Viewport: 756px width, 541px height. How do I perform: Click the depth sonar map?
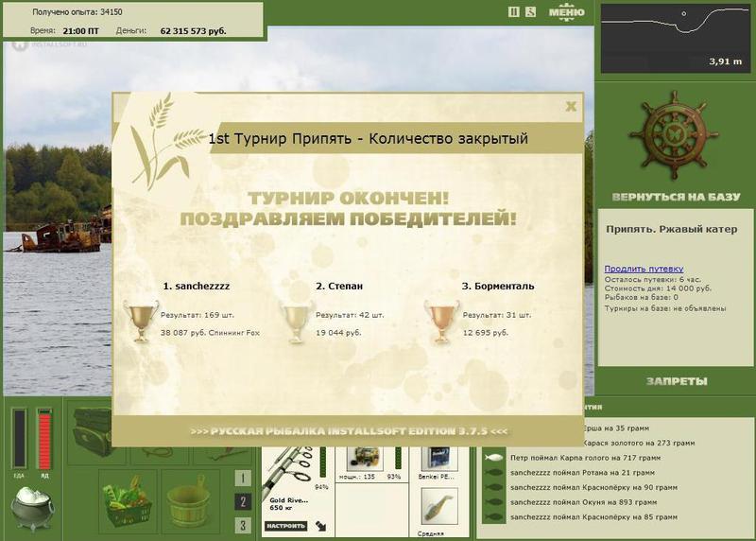click(x=676, y=39)
